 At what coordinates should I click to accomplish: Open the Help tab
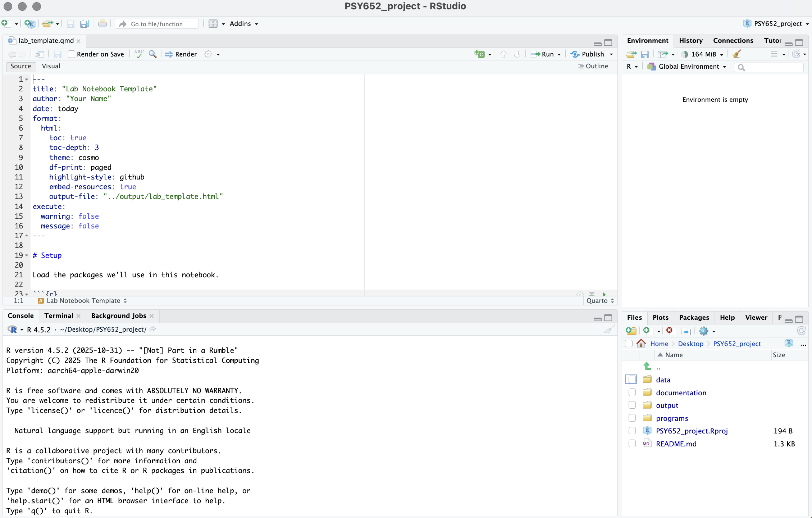[727, 318]
